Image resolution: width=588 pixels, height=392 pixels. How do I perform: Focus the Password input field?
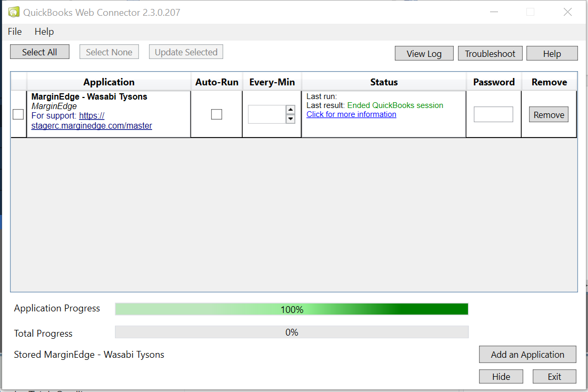coord(493,114)
